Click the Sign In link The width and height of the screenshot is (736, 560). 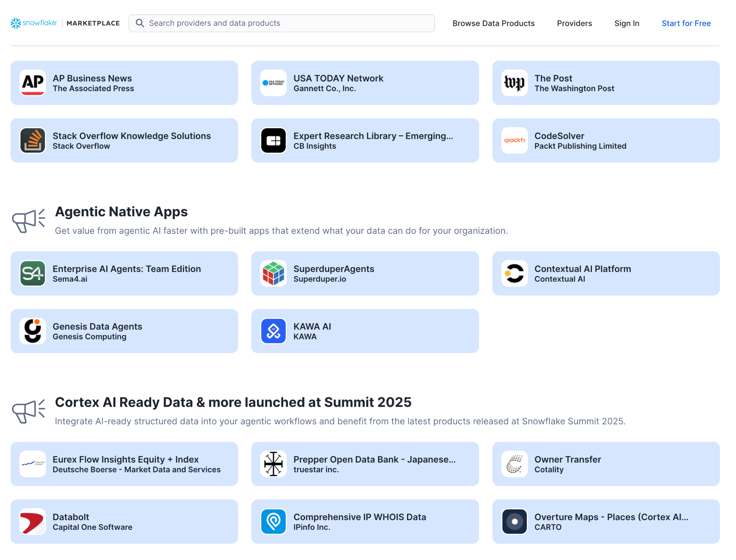point(626,23)
